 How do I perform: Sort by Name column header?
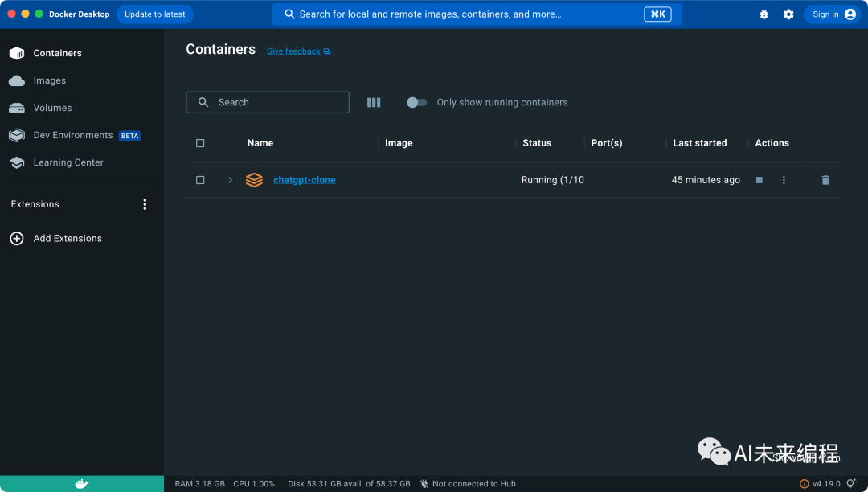pyautogui.click(x=260, y=143)
